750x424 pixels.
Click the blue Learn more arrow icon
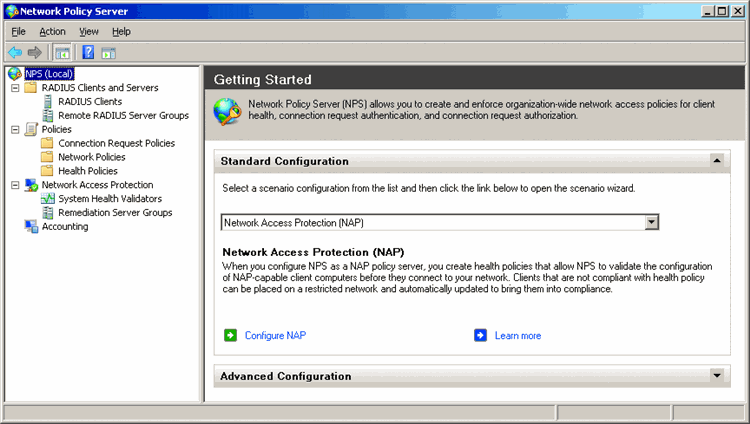pyautogui.click(x=480, y=335)
